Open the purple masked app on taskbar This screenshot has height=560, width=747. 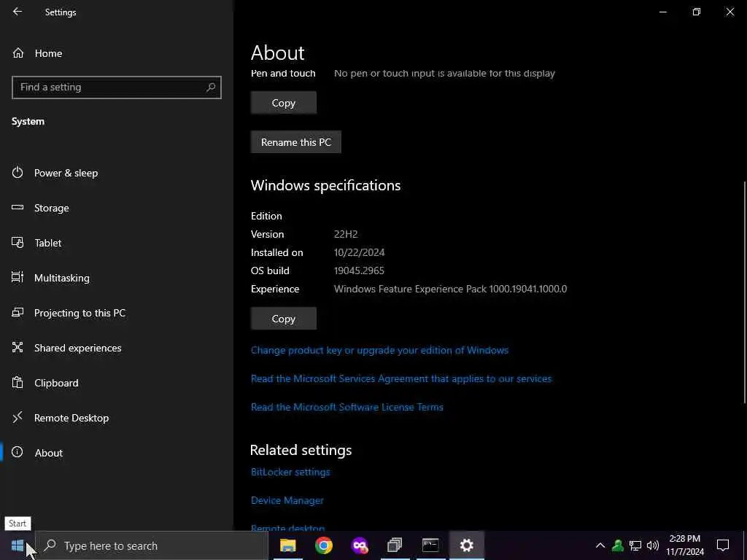(x=359, y=545)
